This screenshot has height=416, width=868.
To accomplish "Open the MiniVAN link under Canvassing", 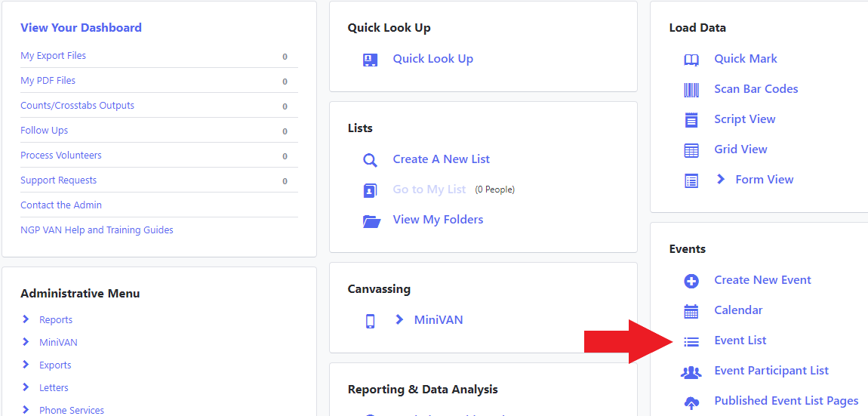I will pyautogui.click(x=439, y=319).
